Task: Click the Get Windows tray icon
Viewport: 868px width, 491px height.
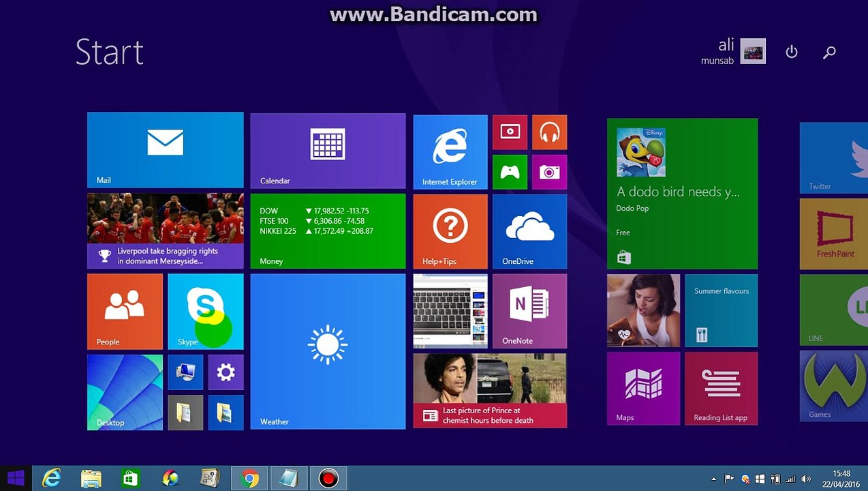Action: point(760,479)
